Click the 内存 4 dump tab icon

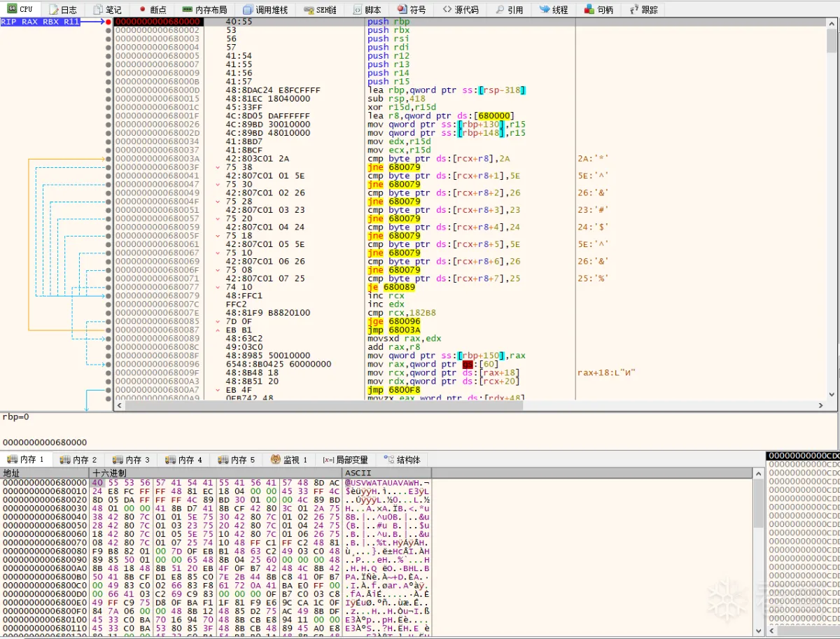pyautogui.click(x=170, y=460)
